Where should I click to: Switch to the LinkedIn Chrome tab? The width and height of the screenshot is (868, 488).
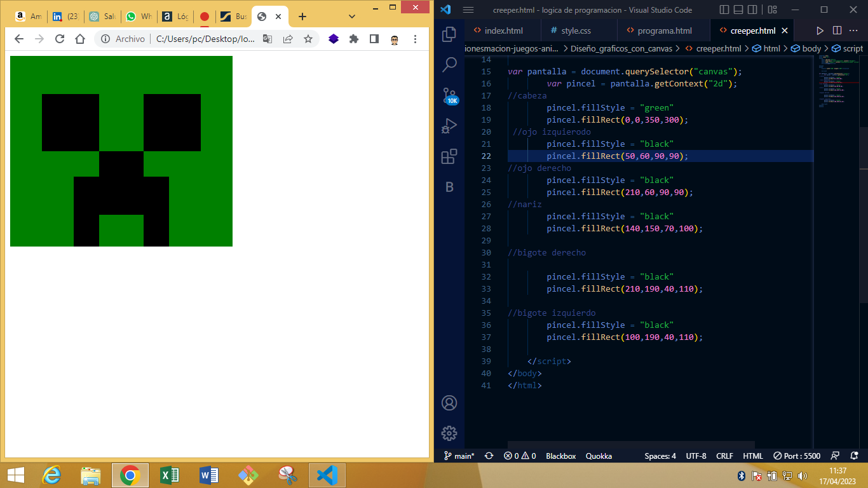[65, 17]
